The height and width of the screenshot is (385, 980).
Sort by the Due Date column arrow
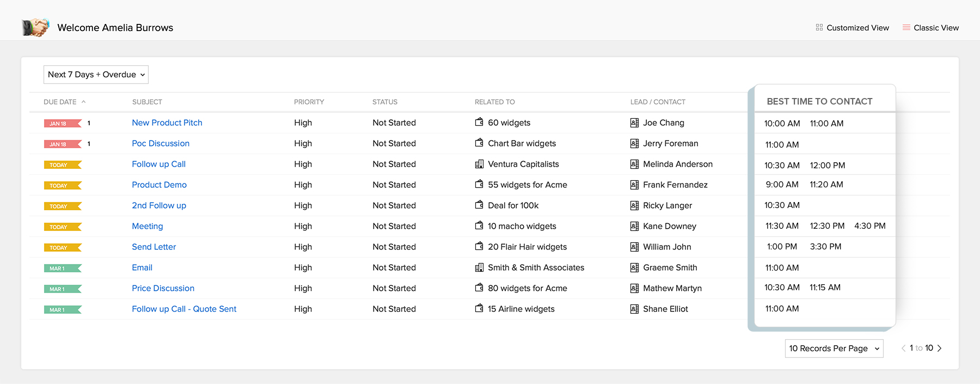coord(84,102)
